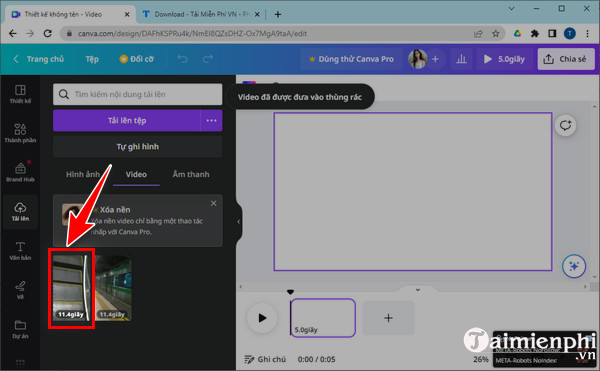Open the Vẽ draw panel
600x371 pixels.
(20, 290)
